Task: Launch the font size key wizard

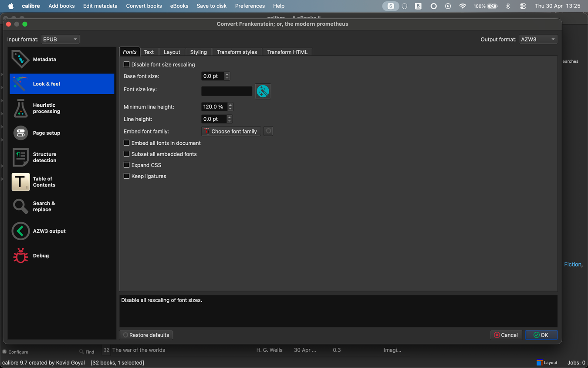Action: click(x=263, y=91)
